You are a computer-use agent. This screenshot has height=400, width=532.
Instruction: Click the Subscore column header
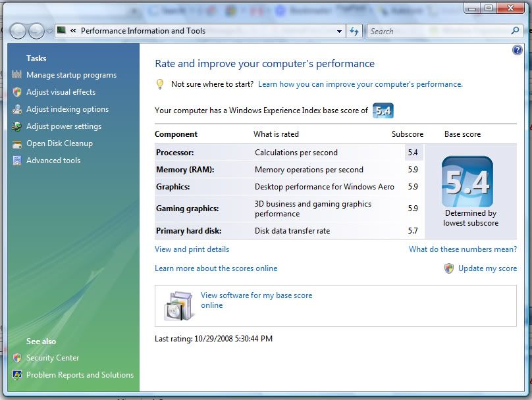point(408,134)
